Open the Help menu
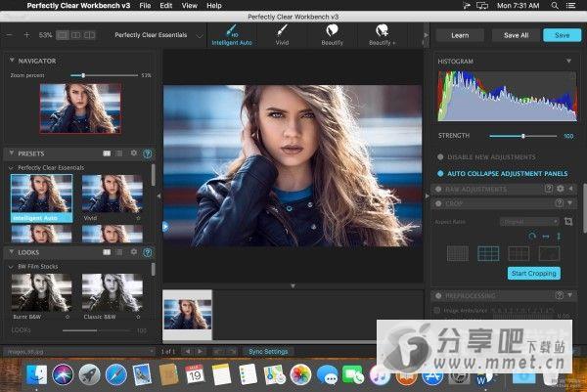The width and height of the screenshot is (587, 392). 214,6
